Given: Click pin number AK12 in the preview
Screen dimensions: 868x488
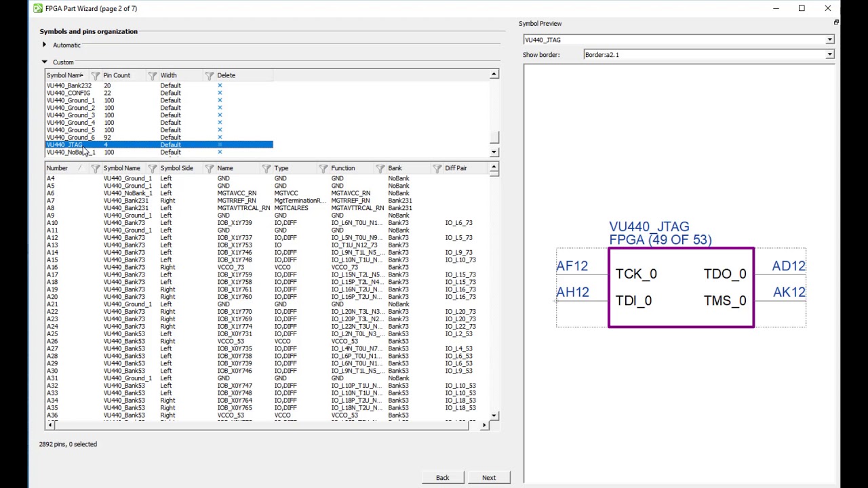Looking at the screenshot, I should tap(789, 292).
